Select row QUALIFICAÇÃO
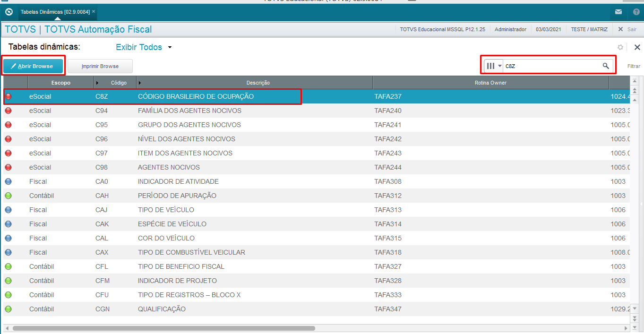The image size is (644, 334). 317,309
